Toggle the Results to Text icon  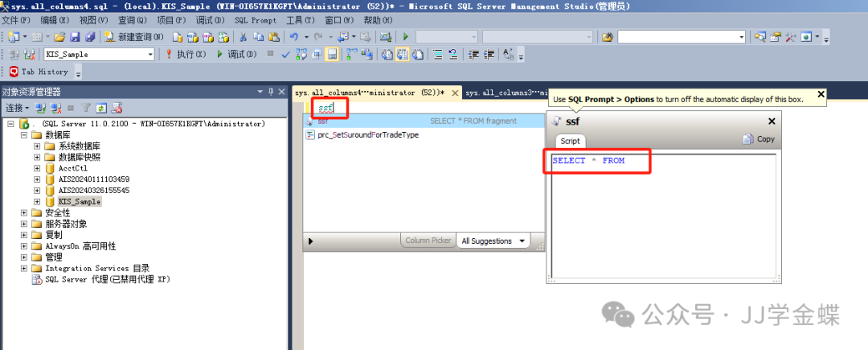tap(387, 54)
